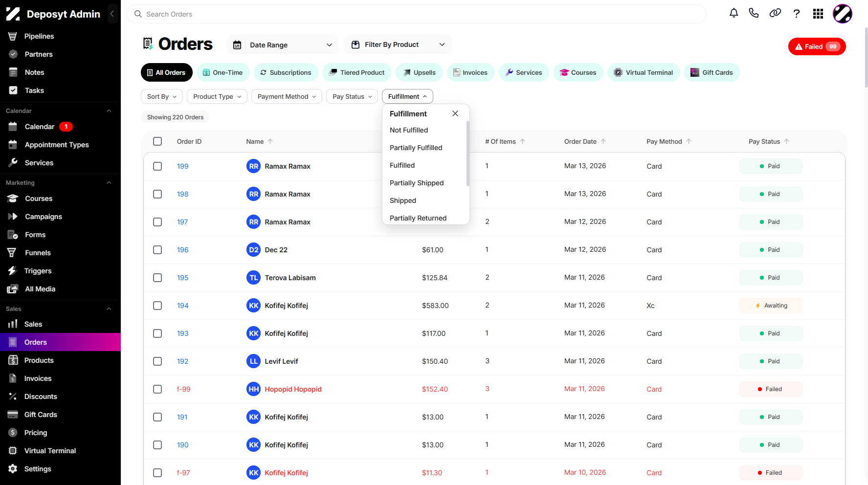Close the Fulfillment popup
Viewport: 868px width, 485px height.
455,113
